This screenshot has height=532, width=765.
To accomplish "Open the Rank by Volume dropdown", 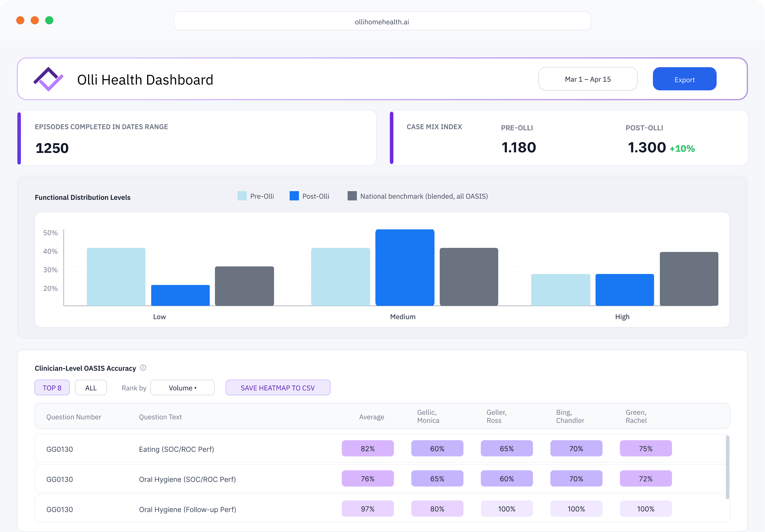I will [x=182, y=388].
